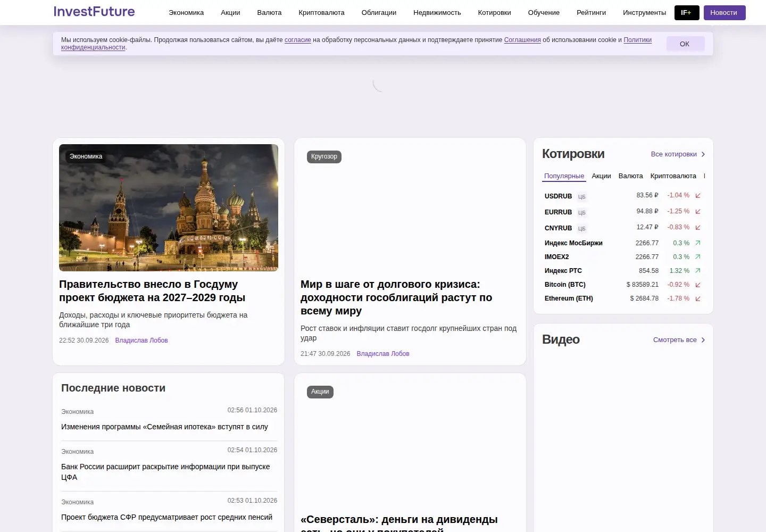Open the согласие link in cookie notice
766x532 pixels.
[298, 40]
